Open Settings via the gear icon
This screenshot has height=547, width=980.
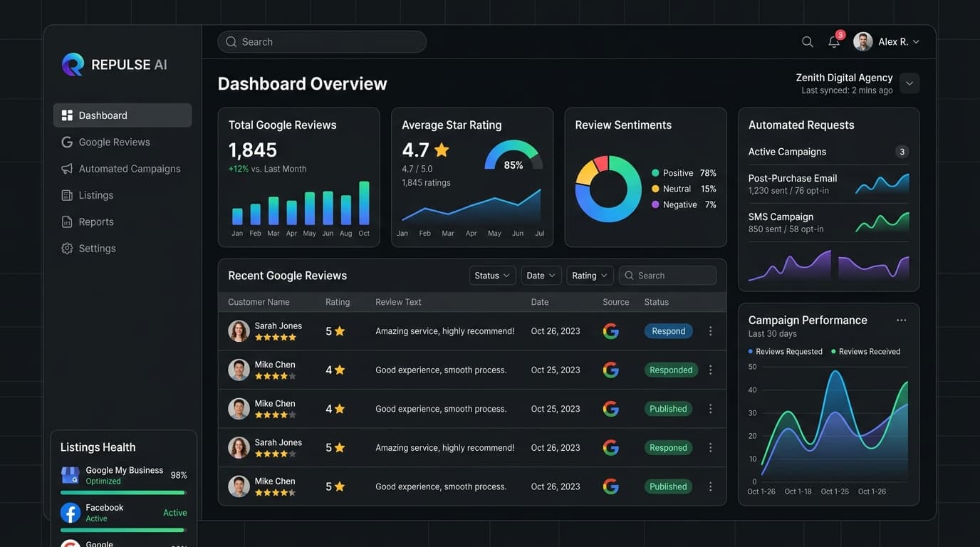66,248
